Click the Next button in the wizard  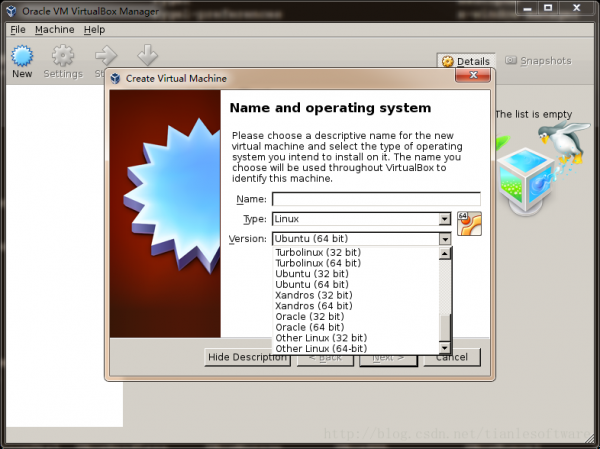pos(388,357)
